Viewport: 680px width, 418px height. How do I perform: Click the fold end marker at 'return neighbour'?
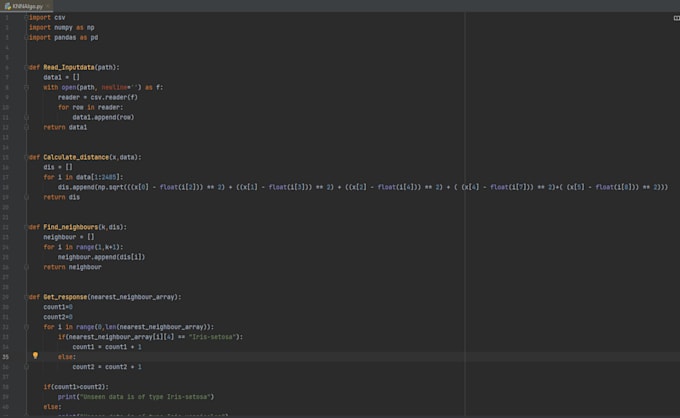pyautogui.click(x=26, y=267)
